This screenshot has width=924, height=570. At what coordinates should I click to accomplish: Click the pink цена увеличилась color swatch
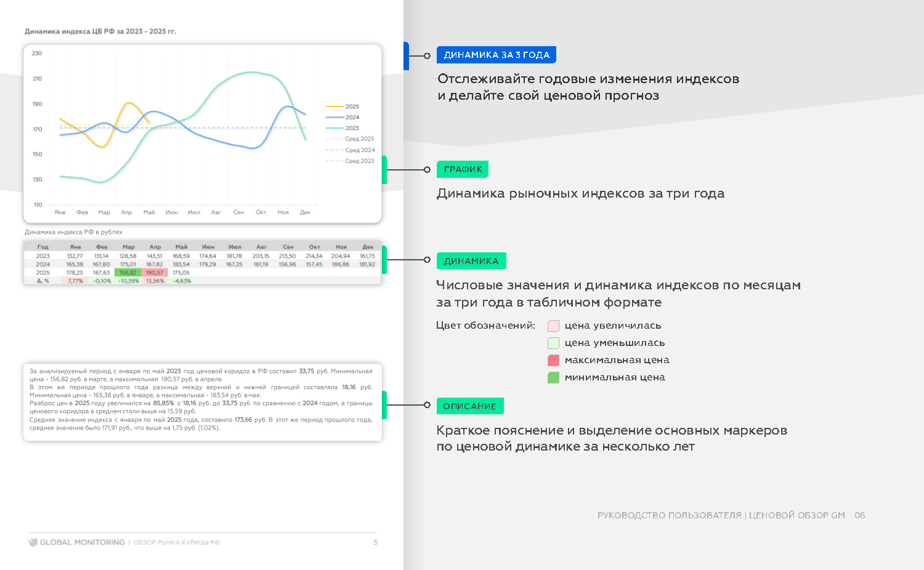coord(553,326)
